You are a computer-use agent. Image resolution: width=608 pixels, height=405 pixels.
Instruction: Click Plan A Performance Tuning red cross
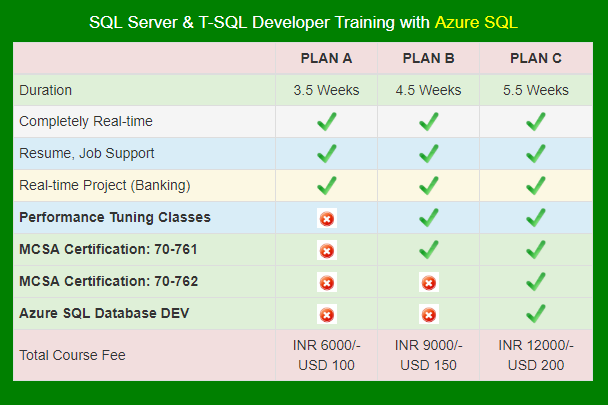coord(326,218)
